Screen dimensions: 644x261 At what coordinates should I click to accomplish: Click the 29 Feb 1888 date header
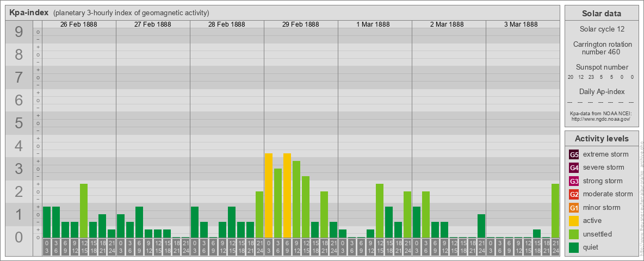click(x=301, y=24)
